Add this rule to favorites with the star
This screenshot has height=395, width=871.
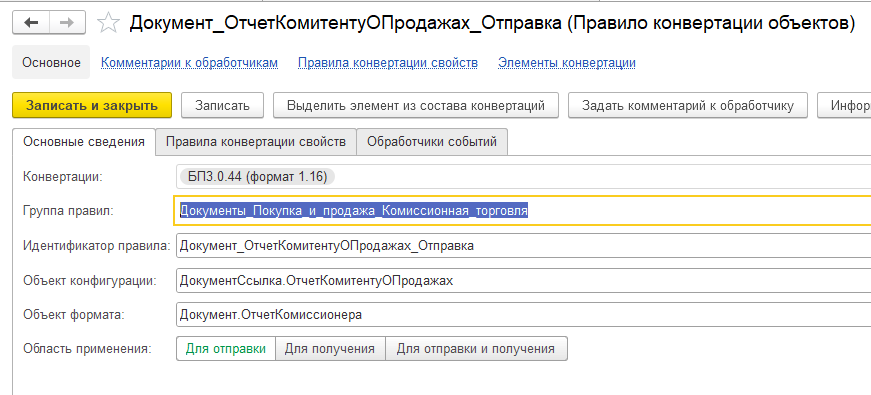pyautogui.click(x=108, y=23)
